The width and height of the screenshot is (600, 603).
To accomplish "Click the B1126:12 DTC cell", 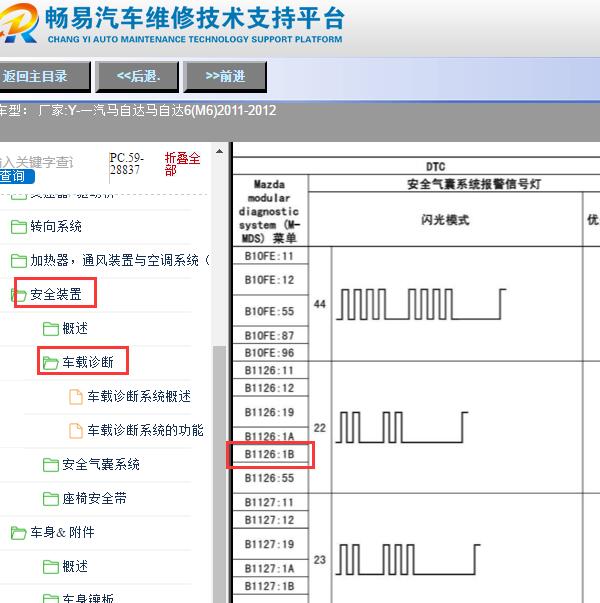I will pyautogui.click(x=270, y=388).
